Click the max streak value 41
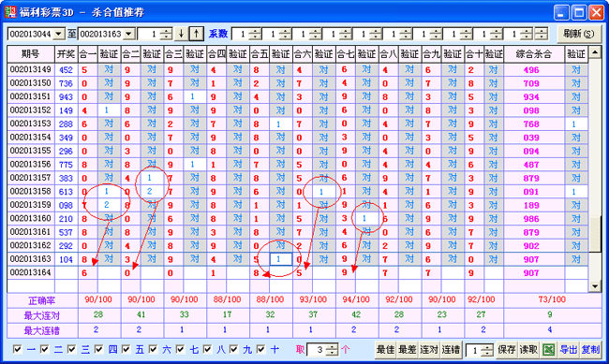Image resolution: width=609 pixels, height=364 pixels. 141,314
